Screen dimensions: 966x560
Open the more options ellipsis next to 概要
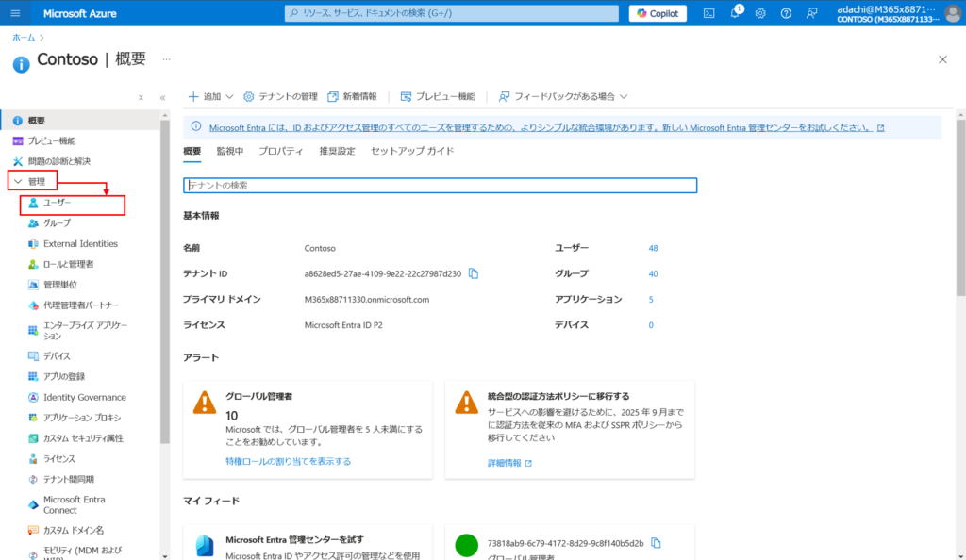[166, 59]
